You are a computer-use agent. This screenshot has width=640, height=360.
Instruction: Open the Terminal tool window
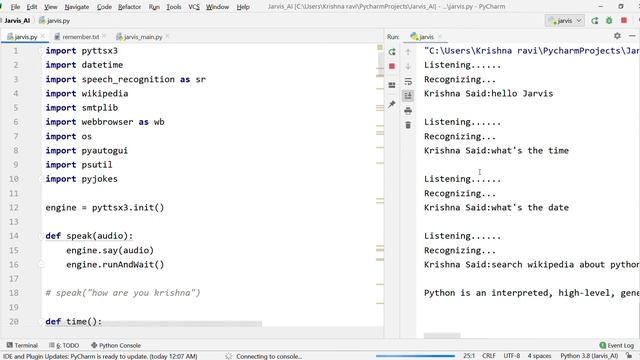tap(22, 345)
